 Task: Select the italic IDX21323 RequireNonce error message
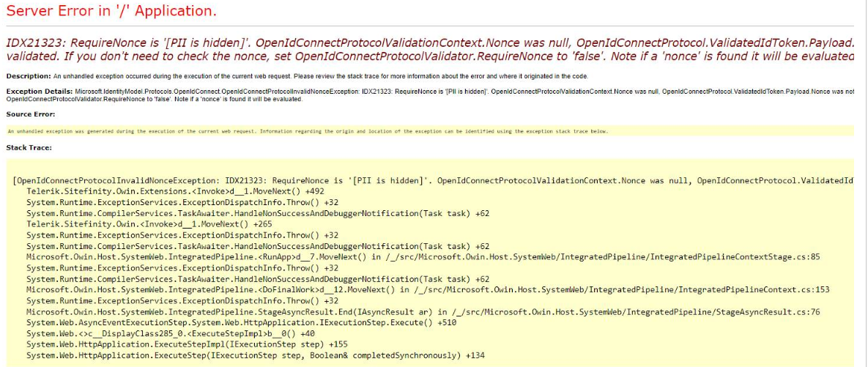coord(430,49)
